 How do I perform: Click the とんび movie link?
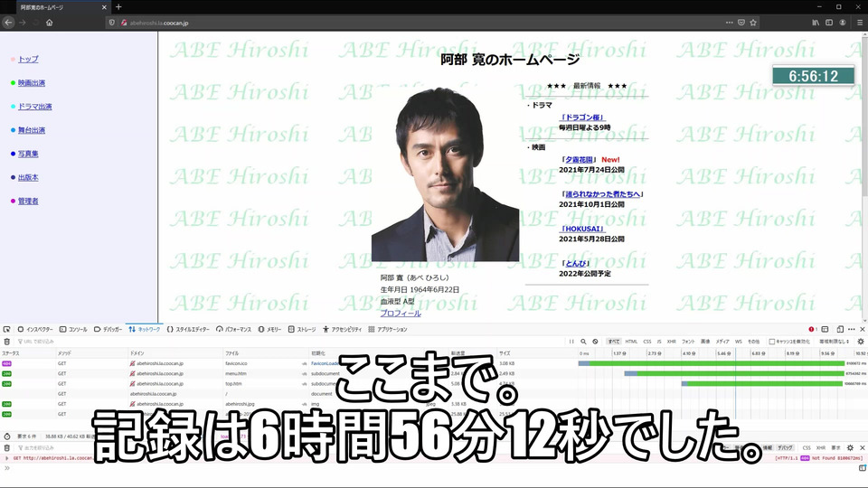576,263
